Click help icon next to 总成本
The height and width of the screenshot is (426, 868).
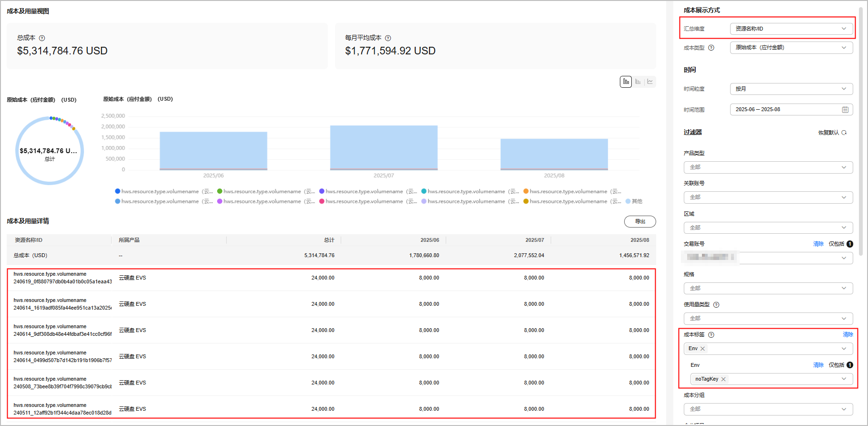pos(42,38)
